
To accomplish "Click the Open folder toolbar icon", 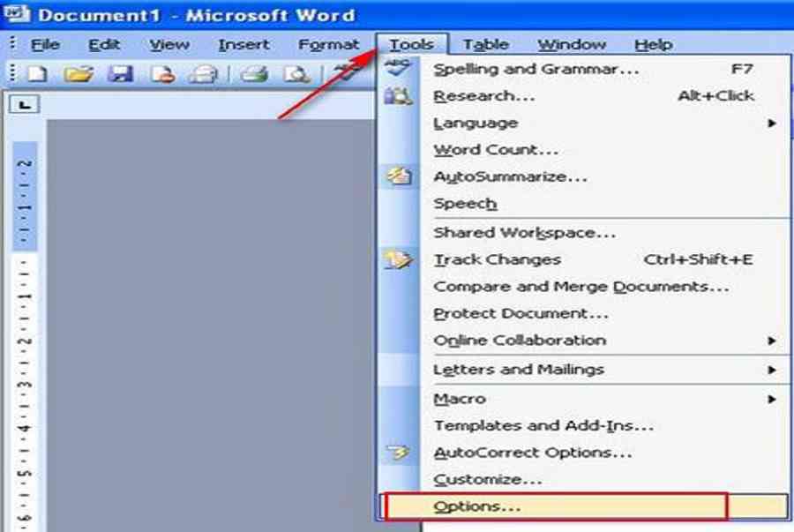I will coord(79,74).
